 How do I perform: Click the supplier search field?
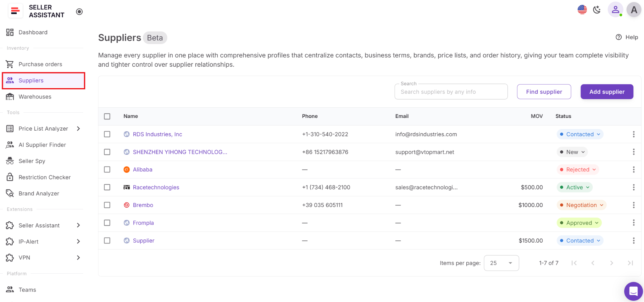tap(451, 92)
